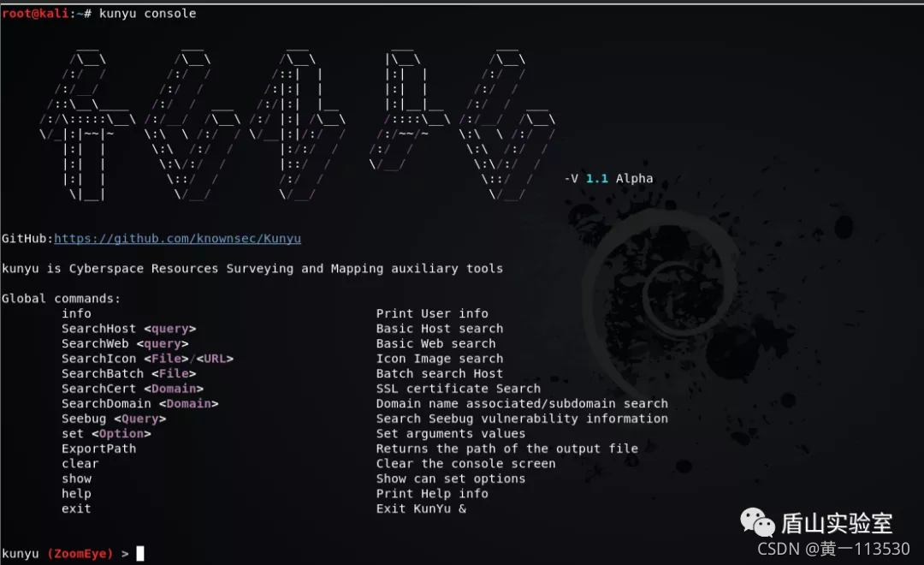
Task: Select 'SearchIcon <File>/<URL>' command text
Action: coord(147,359)
